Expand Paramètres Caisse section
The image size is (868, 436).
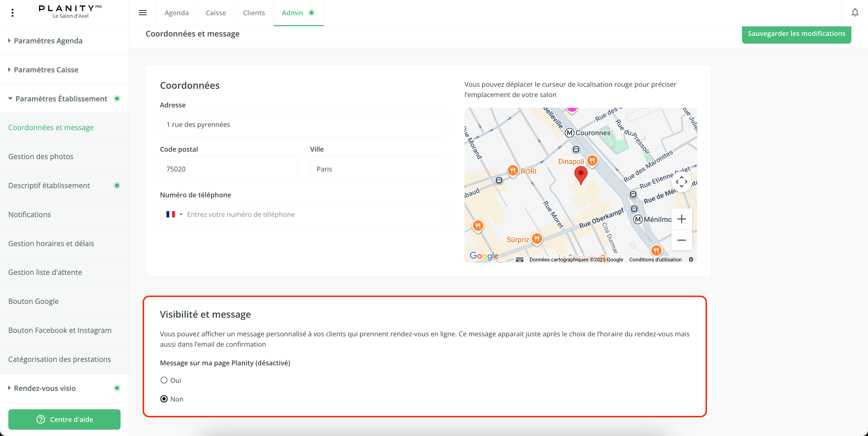[46, 70]
